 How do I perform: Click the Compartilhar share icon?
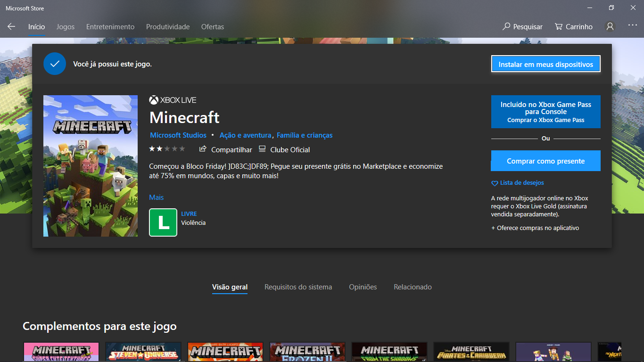click(203, 149)
